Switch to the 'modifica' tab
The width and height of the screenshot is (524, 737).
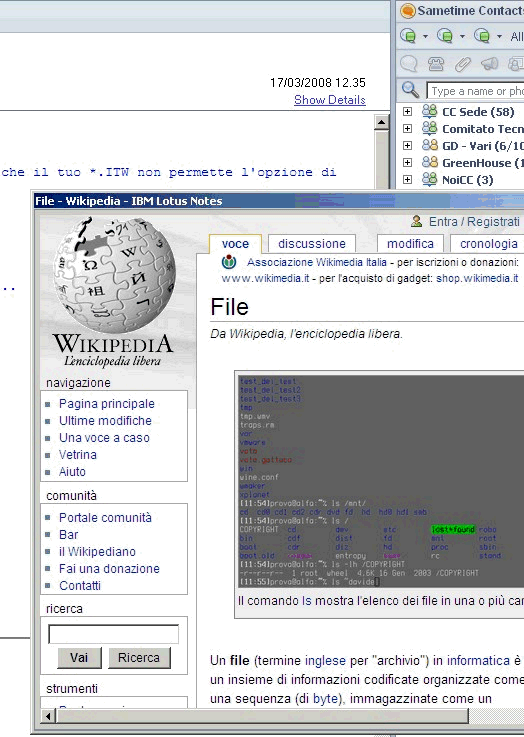tap(410, 243)
